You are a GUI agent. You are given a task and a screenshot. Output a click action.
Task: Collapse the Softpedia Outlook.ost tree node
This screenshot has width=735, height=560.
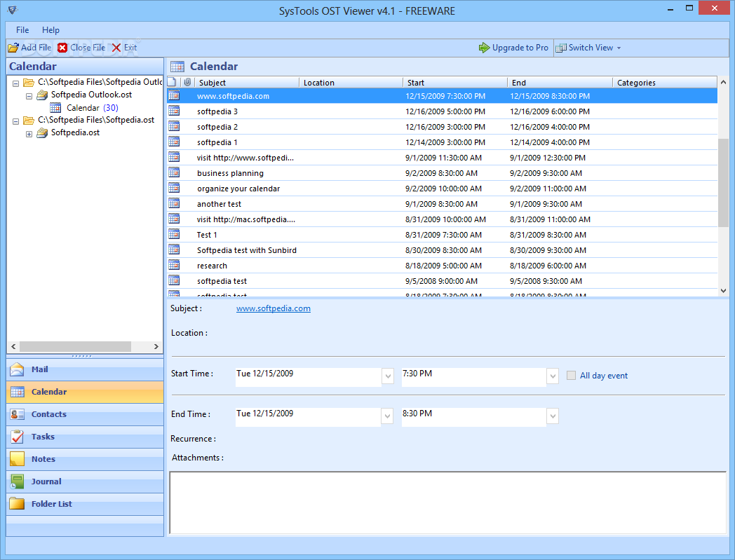pos(29,96)
